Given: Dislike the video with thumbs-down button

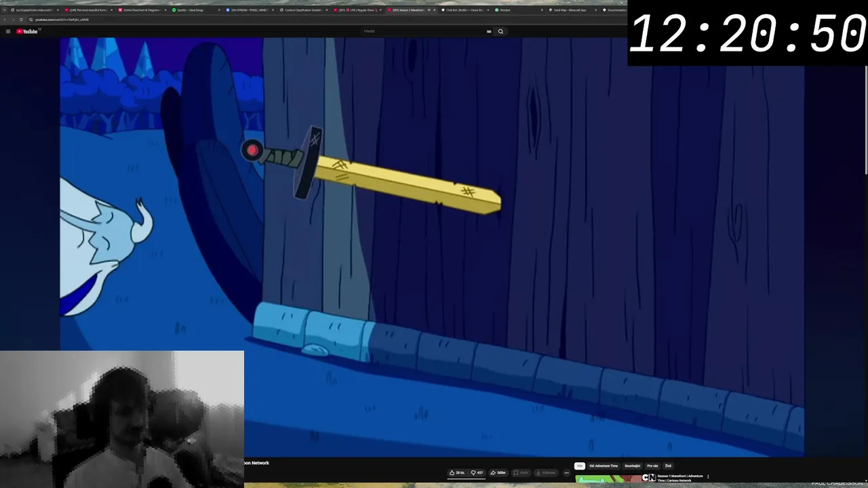Looking at the screenshot, I should pyautogui.click(x=477, y=472).
